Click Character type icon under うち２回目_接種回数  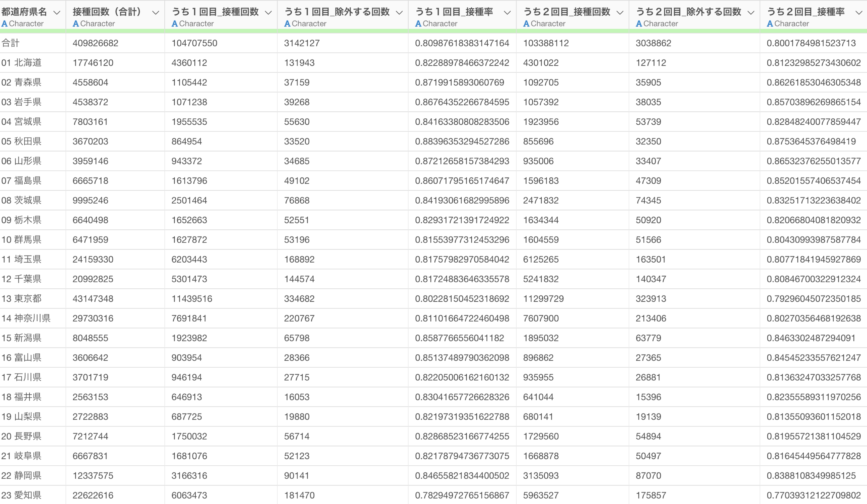tap(526, 24)
